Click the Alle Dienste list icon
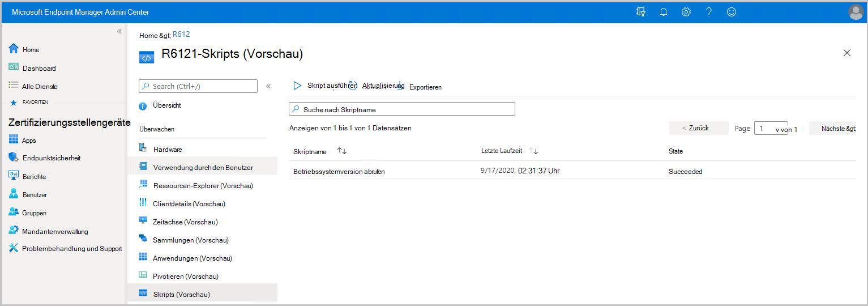 tap(14, 86)
